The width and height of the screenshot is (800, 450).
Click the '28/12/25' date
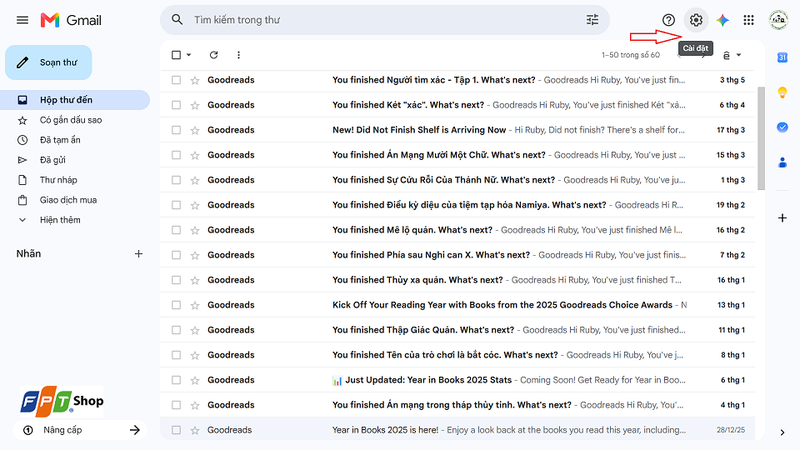coord(730,430)
